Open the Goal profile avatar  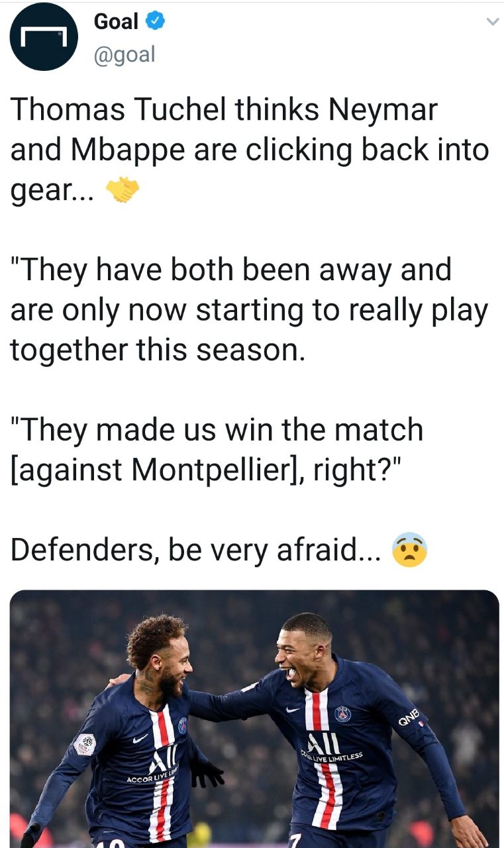click(43, 36)
